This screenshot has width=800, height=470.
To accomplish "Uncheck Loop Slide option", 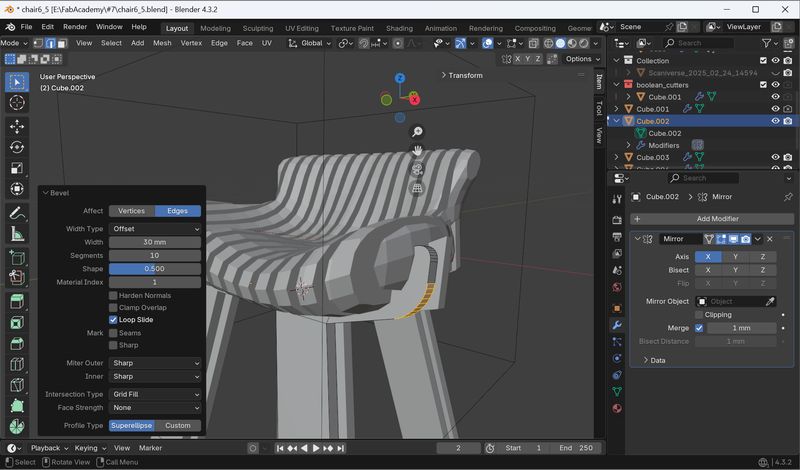I will (x=113, y=320).
